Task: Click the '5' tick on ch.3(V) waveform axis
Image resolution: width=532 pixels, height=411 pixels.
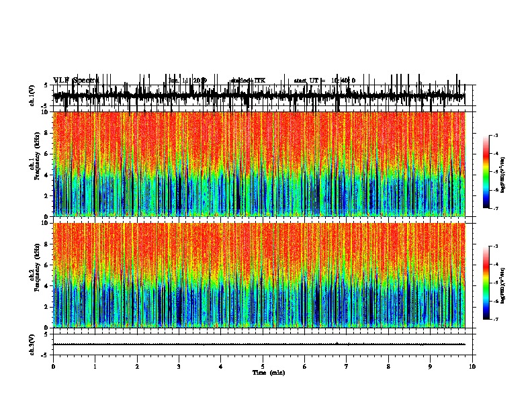Action: click(46, 334)
